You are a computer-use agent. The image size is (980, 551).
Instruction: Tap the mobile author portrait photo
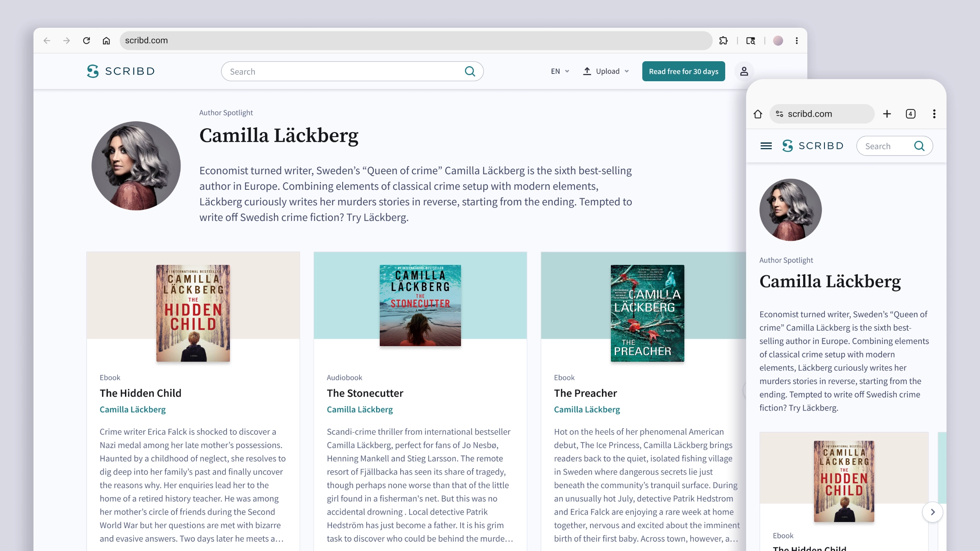(x=791, y=210)
